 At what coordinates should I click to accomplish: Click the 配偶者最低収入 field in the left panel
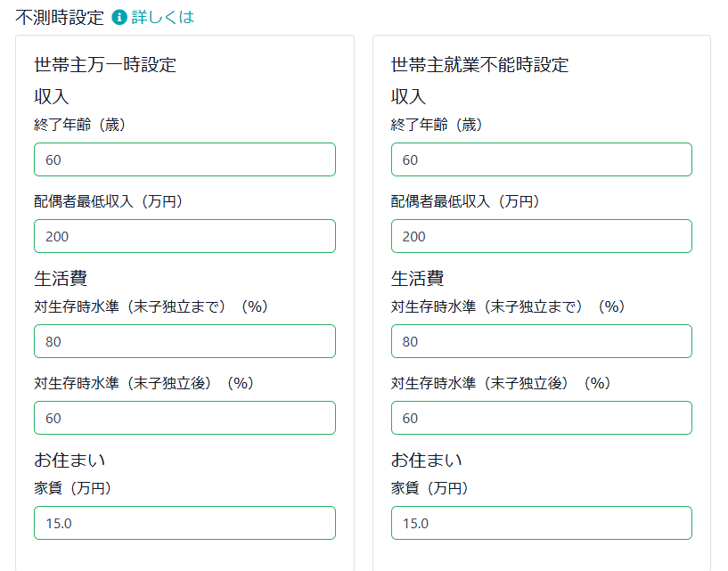click(184, 236)
